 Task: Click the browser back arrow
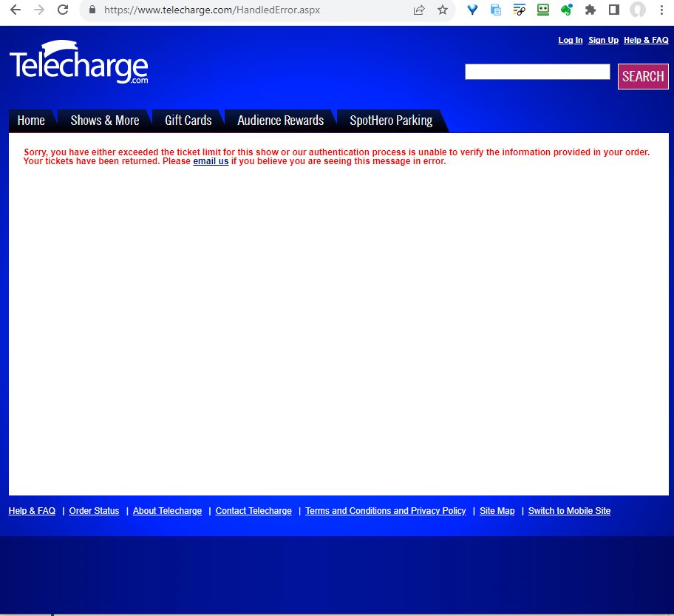click(x=15, y=10)
